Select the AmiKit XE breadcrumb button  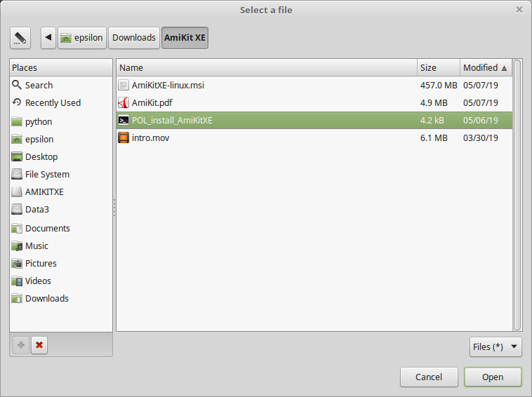pyautogui.click(x=185, y=38)
